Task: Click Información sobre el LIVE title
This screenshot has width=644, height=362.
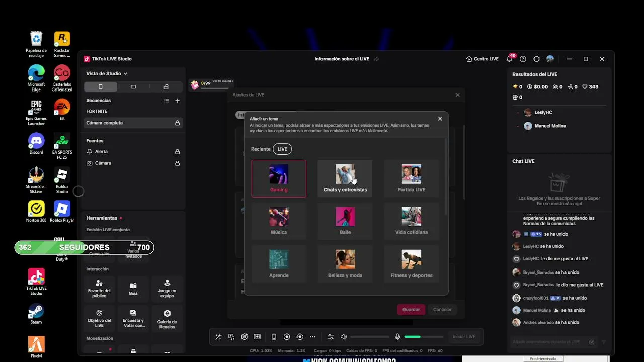Action: [x=342, y=59]
